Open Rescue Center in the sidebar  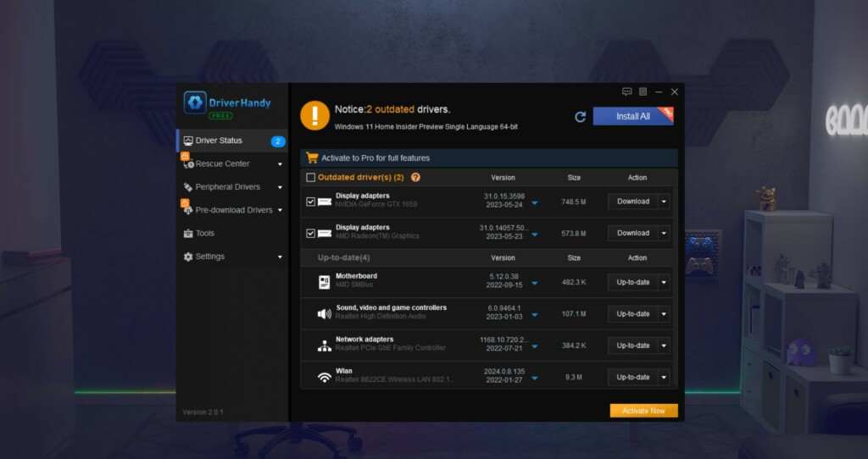pyautogui.click(x=232, y=163)
